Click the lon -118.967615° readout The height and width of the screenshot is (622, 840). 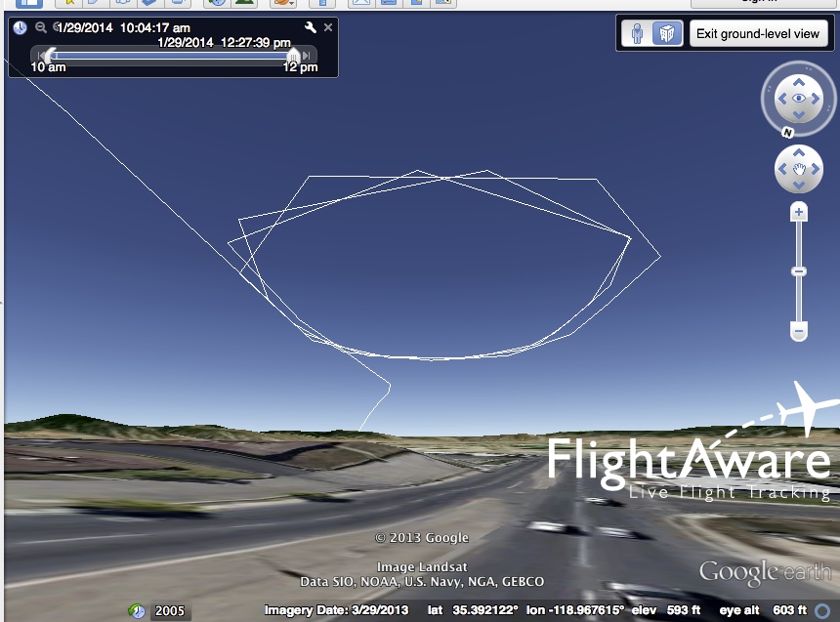575,610
